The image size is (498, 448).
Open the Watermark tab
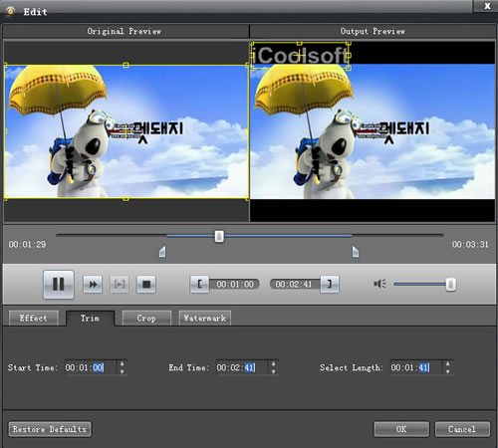[205, 319]
